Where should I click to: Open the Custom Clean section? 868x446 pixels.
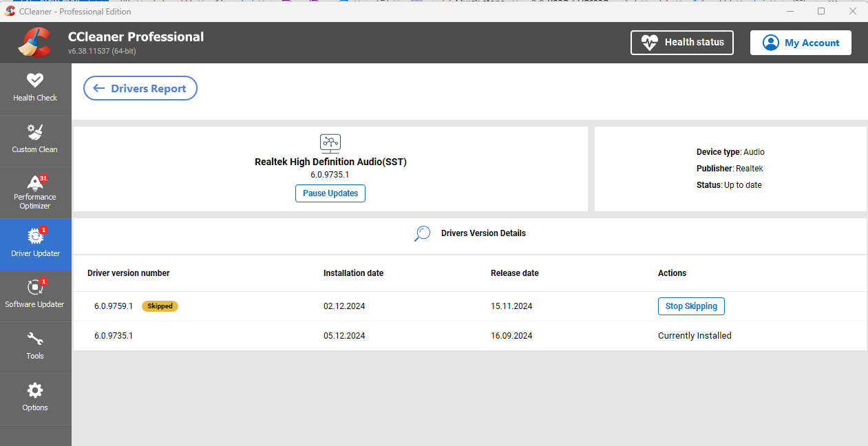coord(35,140)
